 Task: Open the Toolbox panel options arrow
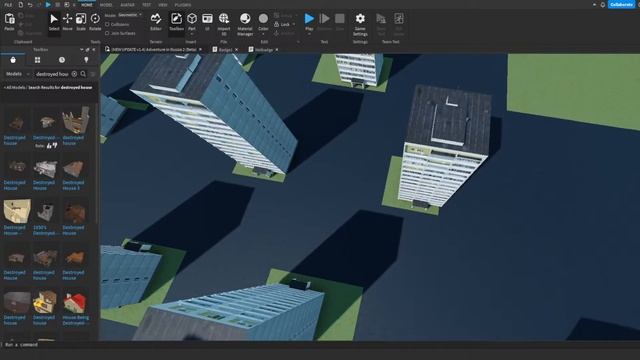[x=82, y=49]
